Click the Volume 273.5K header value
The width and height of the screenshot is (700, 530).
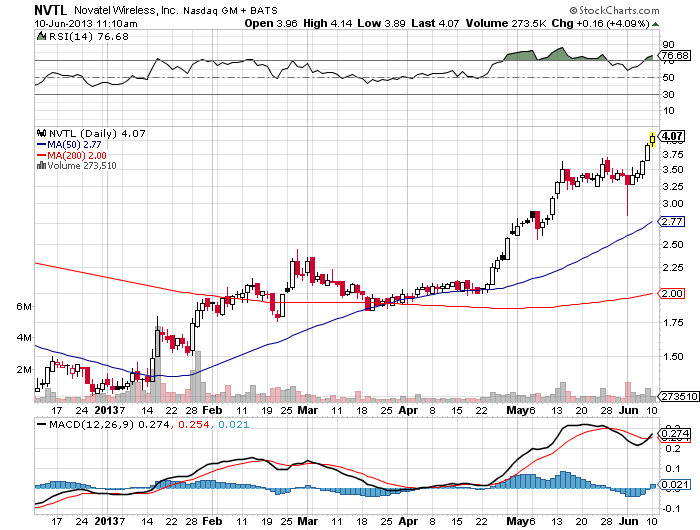pyautogui.click(x=506, y=23)
